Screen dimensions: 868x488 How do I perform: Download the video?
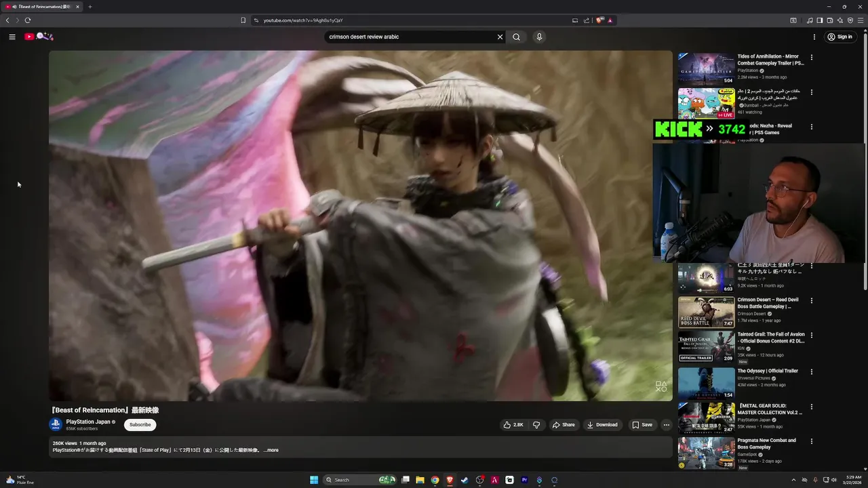pyautogui.click(x=602, y=425)
